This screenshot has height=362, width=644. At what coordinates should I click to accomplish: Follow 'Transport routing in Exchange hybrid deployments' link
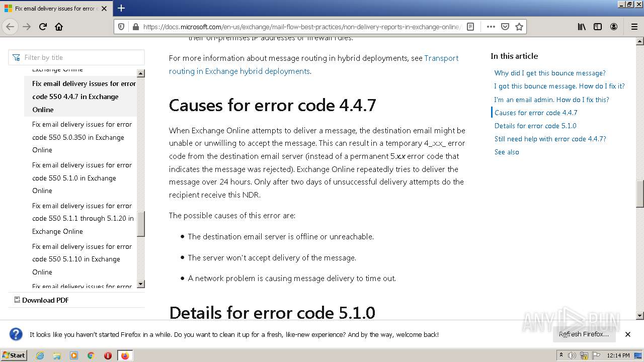point(313,64)
